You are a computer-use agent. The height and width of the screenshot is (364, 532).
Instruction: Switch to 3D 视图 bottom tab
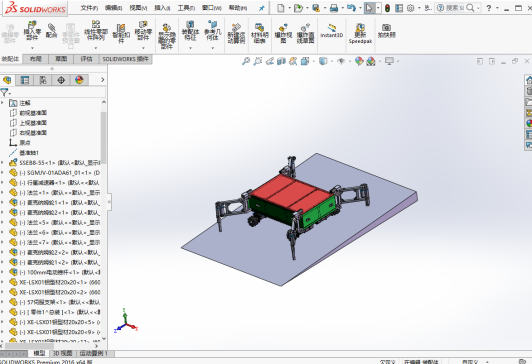63,353
